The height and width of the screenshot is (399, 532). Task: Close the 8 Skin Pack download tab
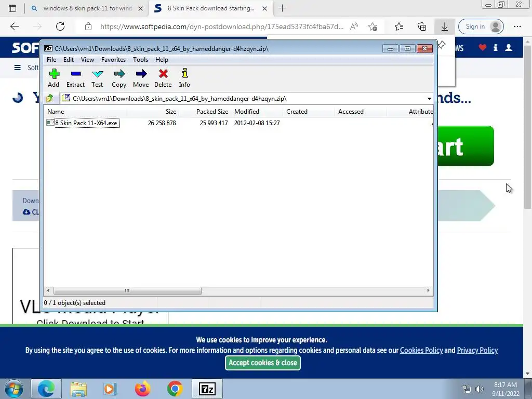[x=264, y=9]
